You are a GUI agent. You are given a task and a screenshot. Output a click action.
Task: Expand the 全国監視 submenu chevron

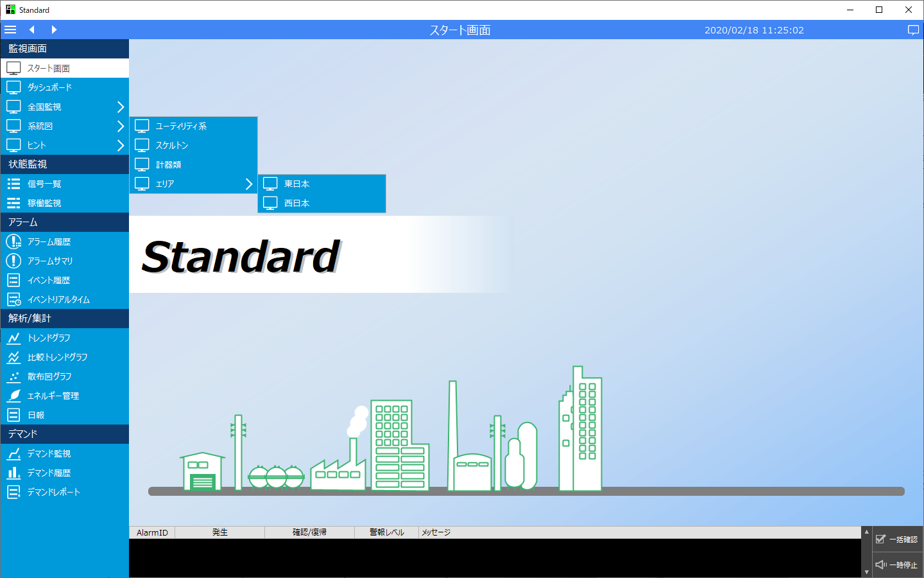point(120,107)
